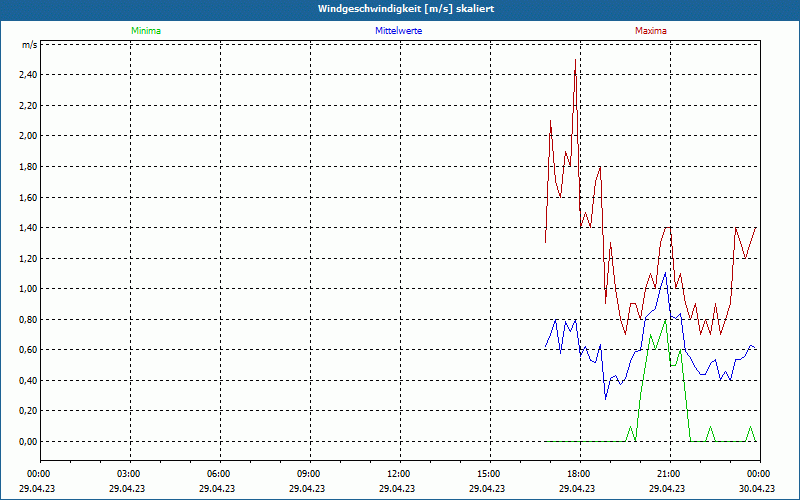The height and width of the screenshot is (500, 800).
Task: Click the 0,40 y-axis value
Action: click(x=28, y=381)
